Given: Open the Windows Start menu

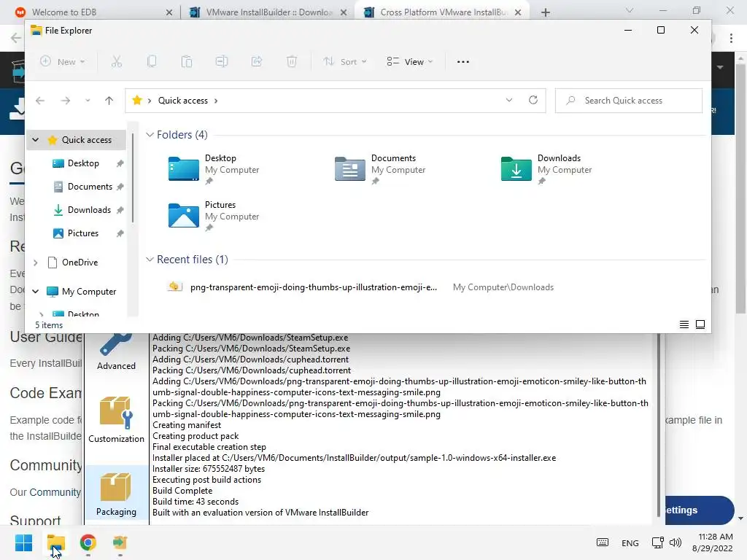Looking at the screenshot, I should click(x=23, y=542).
